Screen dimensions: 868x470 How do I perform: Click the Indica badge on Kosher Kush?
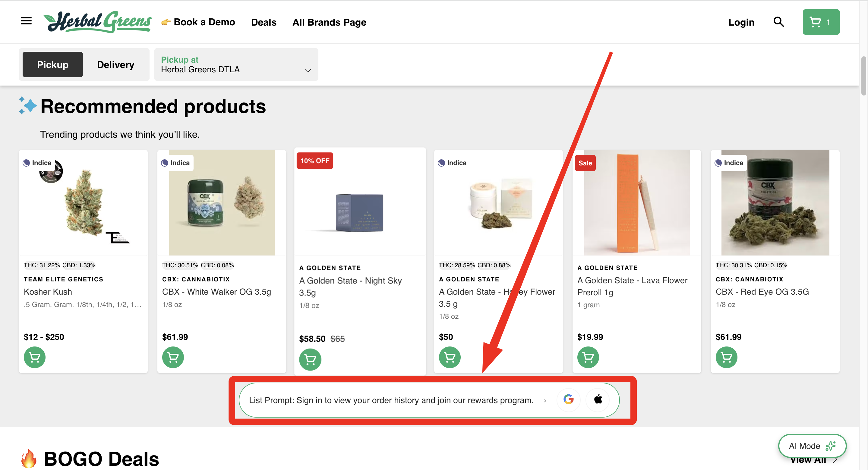(37, 163)
